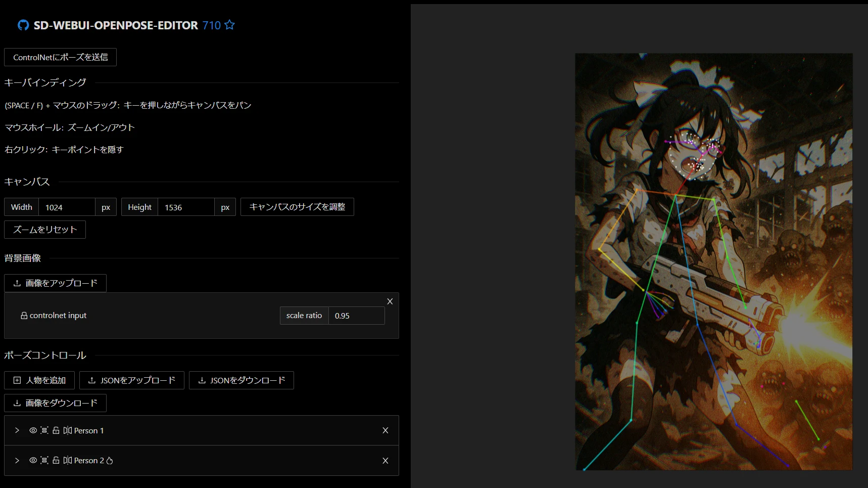Open the SD-WEBUI-OPENPOSE-EDITOR title link

[116, 25]
